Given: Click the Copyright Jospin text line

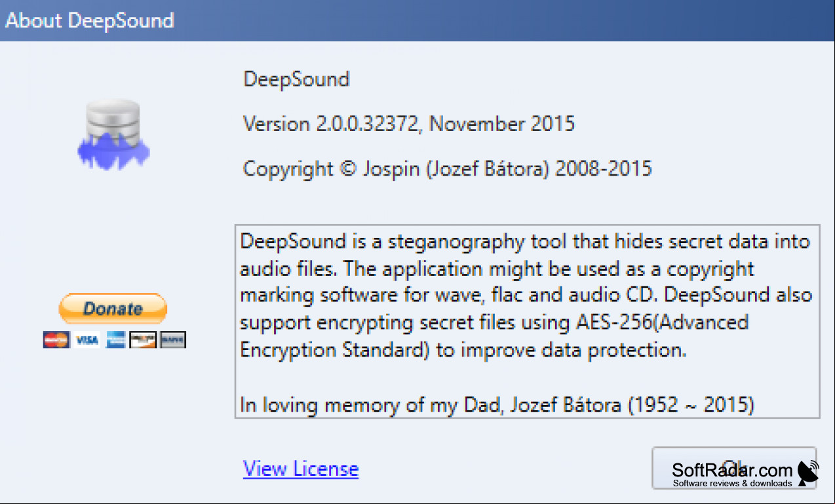Looking at the screenshot, I should click(448, 168).
